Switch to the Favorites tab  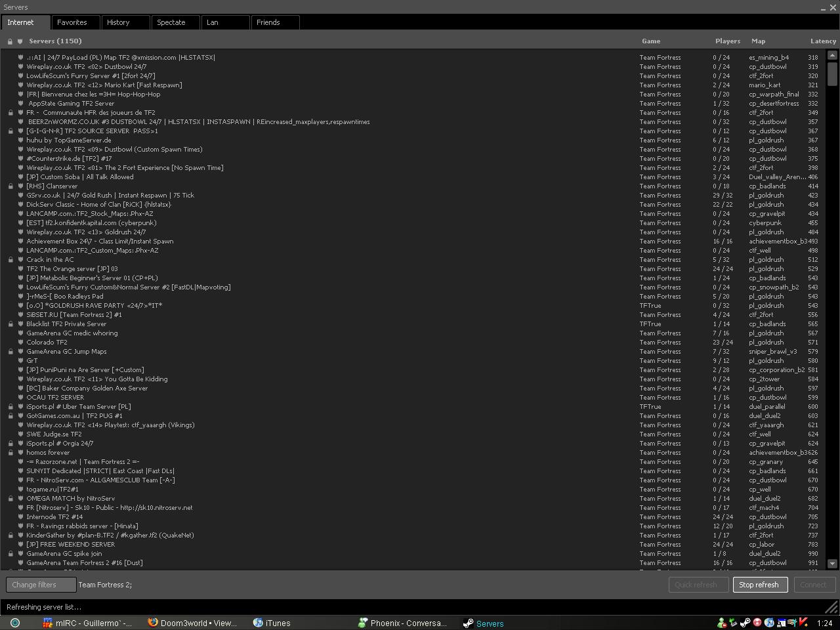pyautogui.click(x=75, y=22)
